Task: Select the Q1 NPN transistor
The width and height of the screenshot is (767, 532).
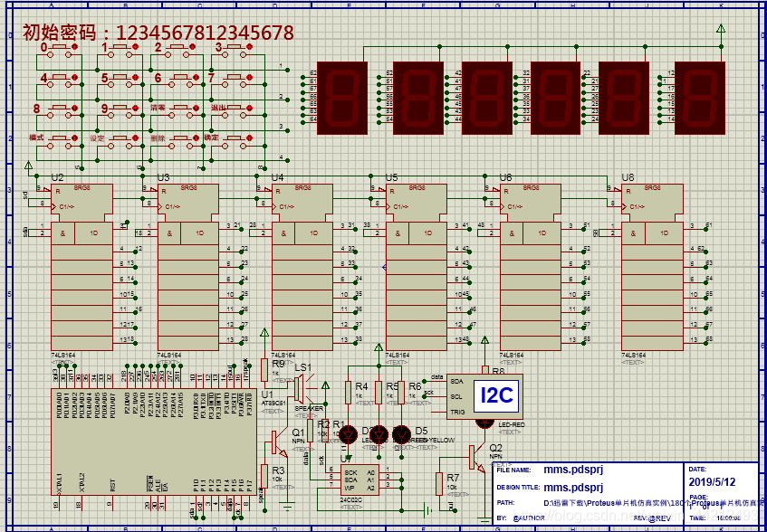Action: 278,442
